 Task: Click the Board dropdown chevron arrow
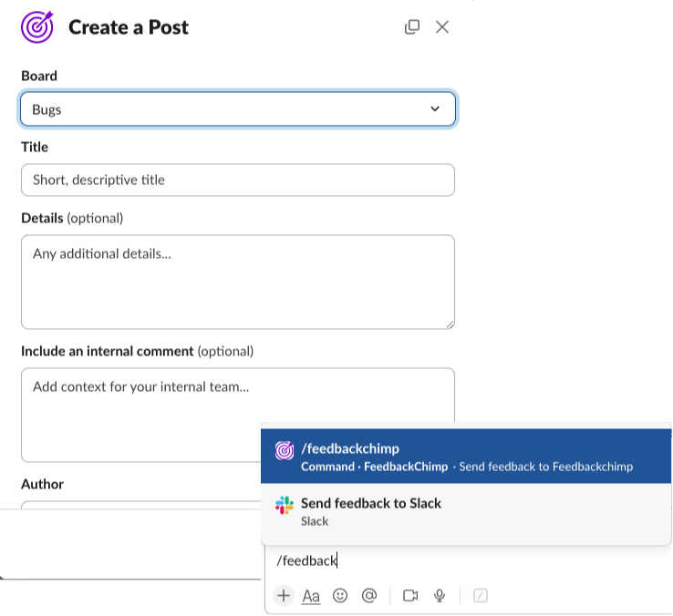coord(435,109)
